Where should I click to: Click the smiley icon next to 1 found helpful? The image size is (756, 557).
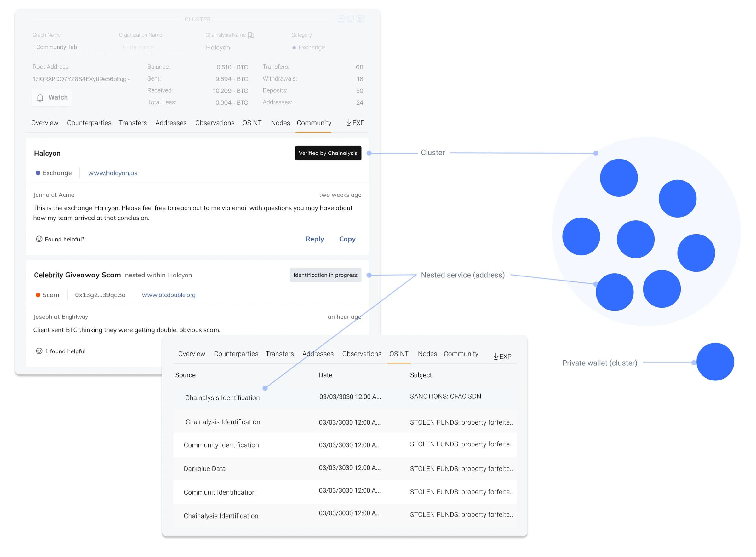[39, 351]
